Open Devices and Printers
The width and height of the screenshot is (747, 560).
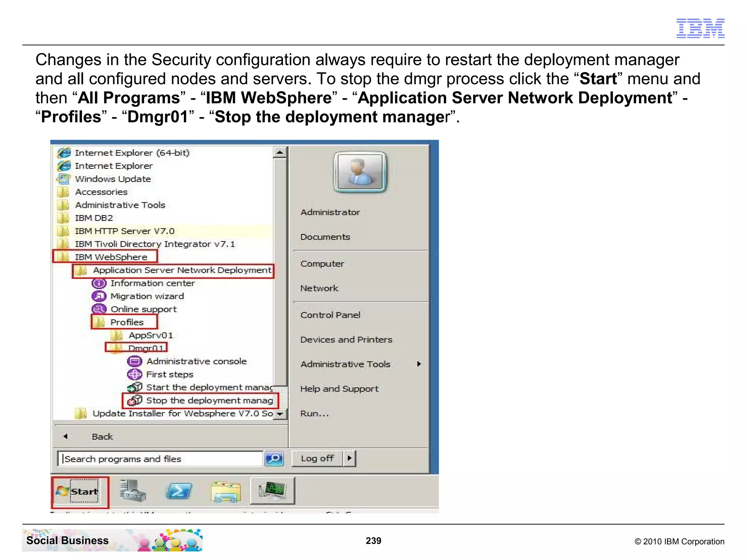[346, 340]
